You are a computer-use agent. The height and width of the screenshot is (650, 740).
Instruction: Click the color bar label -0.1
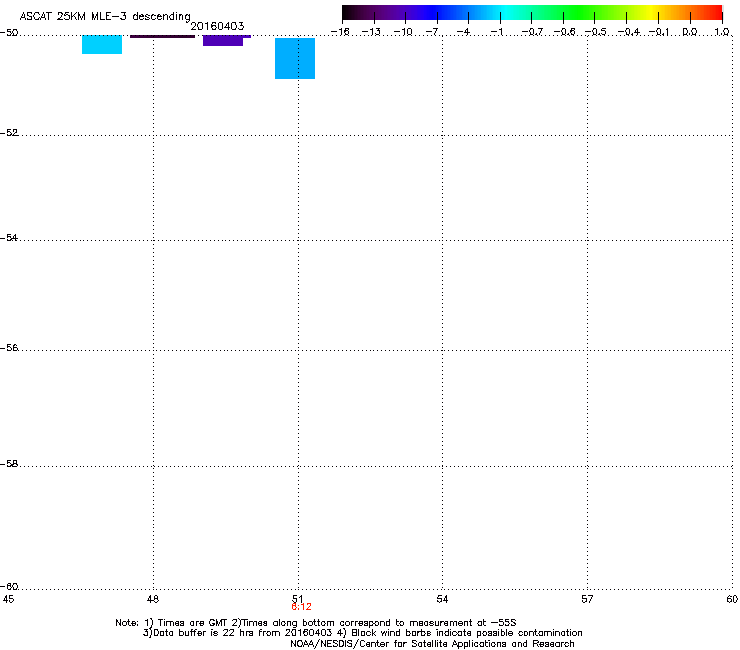pyautogui.click(x=659, y=32)
